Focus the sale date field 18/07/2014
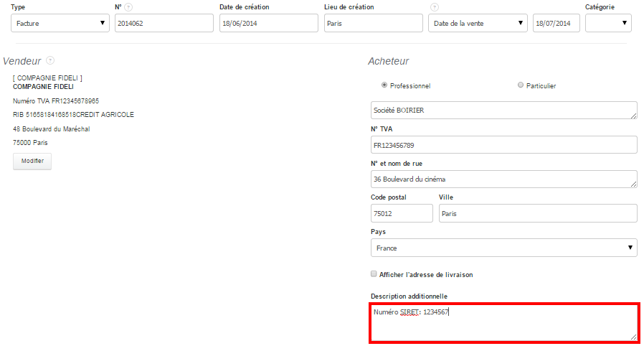Screen dimensions: 644x346 click(556, 23)
